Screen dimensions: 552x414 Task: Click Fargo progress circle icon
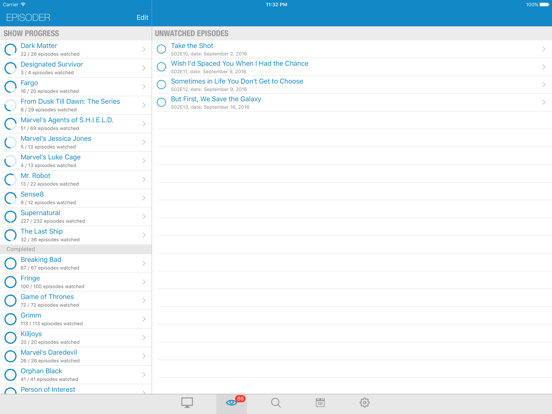coord(10,87)
